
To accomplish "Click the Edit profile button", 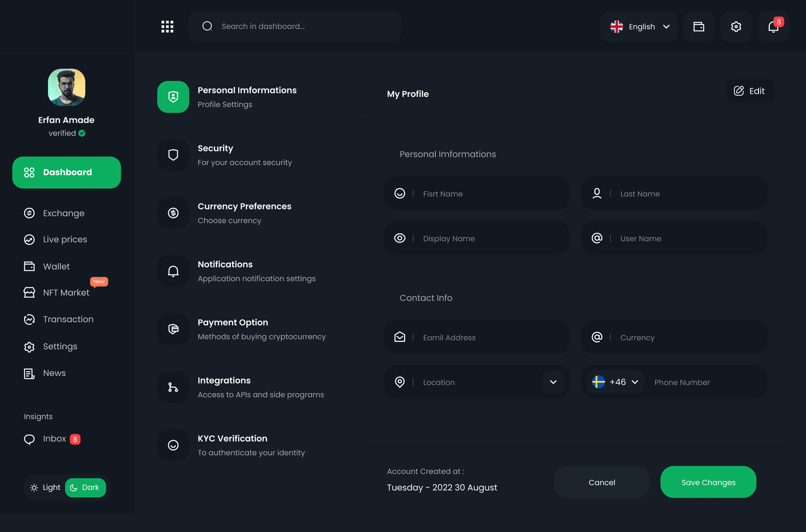I will tap(750, 91).
